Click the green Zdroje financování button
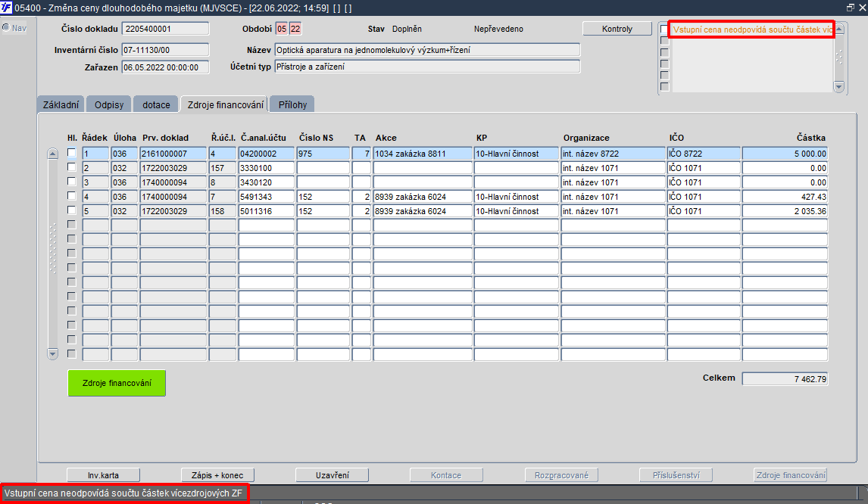The image size is (868, 504). (x=117, y=383)
